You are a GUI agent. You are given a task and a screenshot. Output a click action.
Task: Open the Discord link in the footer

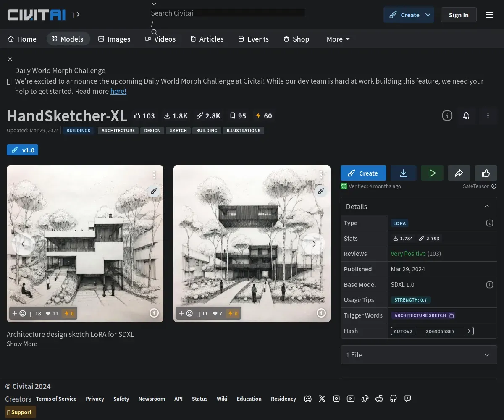(308, 399)
